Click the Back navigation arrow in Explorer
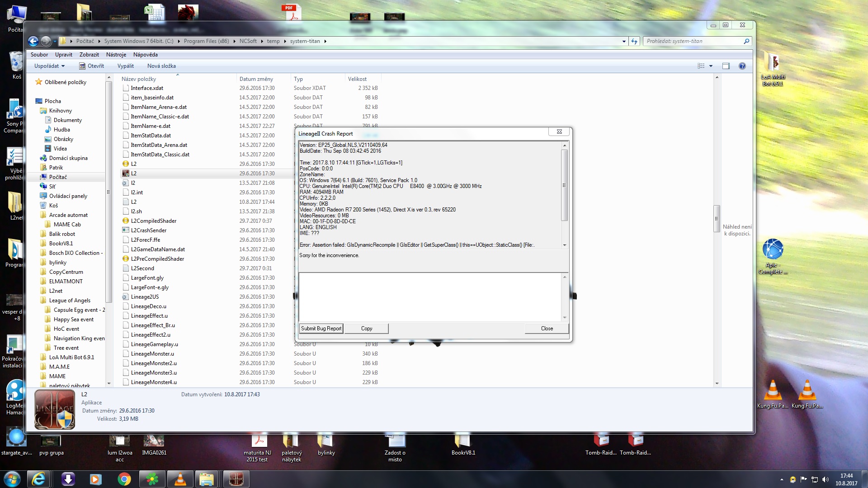The image size is (868, 488). coord(33,41)
